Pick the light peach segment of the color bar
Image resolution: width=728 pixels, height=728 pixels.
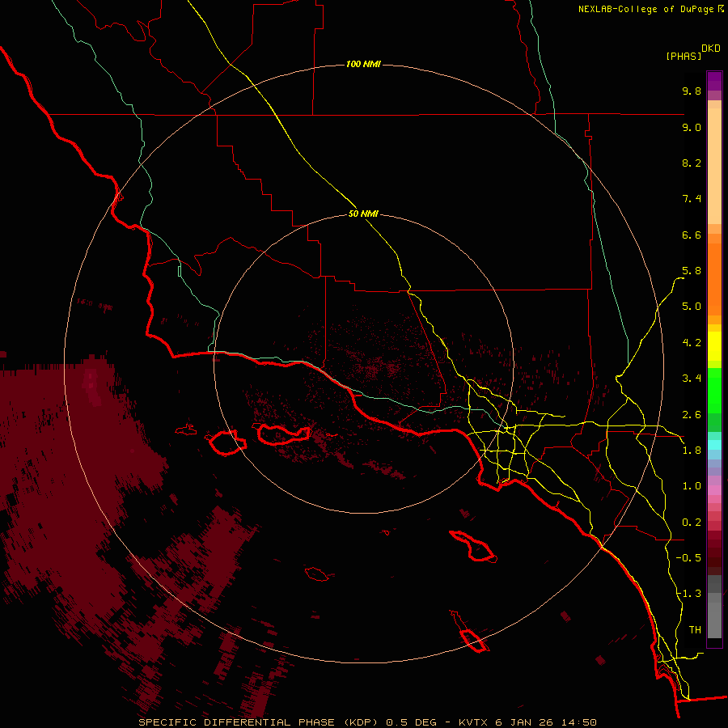[714, 166]
